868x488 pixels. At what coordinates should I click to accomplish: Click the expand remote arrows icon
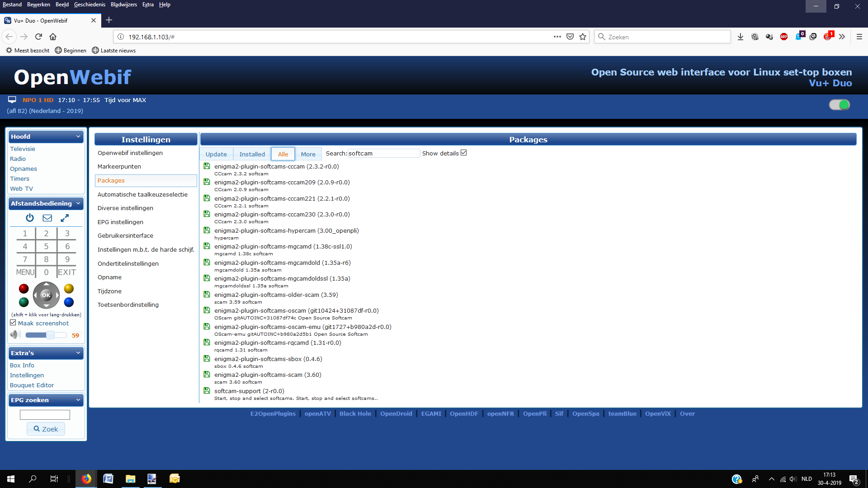pyautogui.click(x=65, y=218)
